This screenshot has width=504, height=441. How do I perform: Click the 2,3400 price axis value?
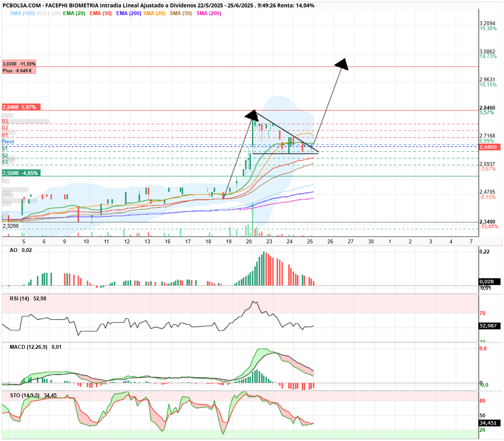(x=487, y=222)
